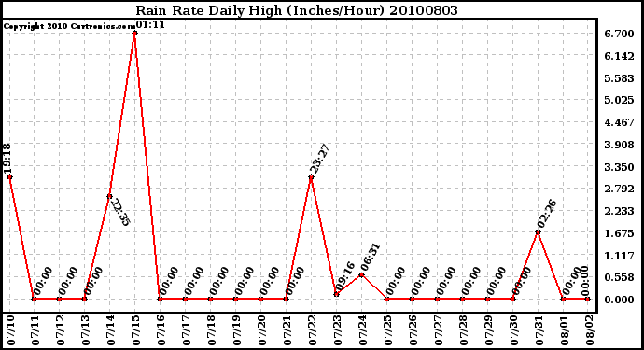Click the 5.025 y-axis value
Viewport: 644px width, 350px height.
[620, 100]
